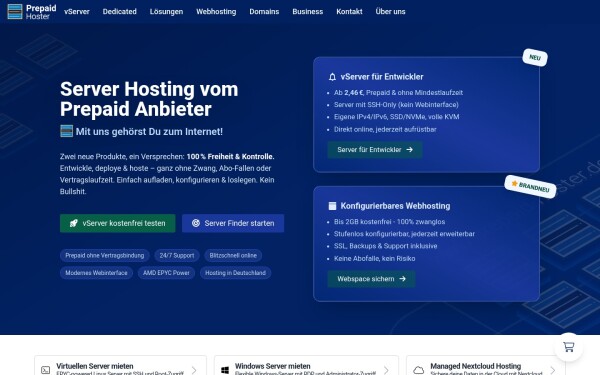Click vServer kostenfrei testen button

click(x=117, y=223)
